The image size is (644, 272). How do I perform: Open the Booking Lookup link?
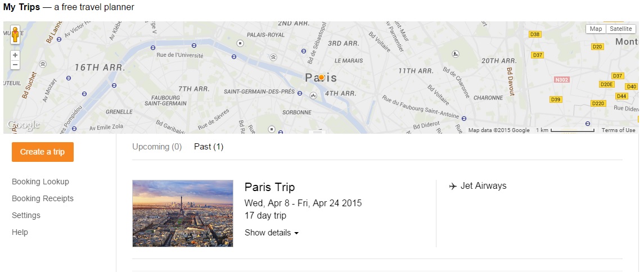click(x=40, y=182)
